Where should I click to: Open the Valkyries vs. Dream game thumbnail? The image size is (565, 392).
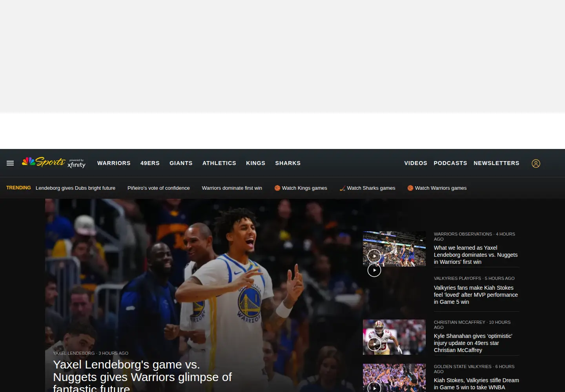point(394,378)
